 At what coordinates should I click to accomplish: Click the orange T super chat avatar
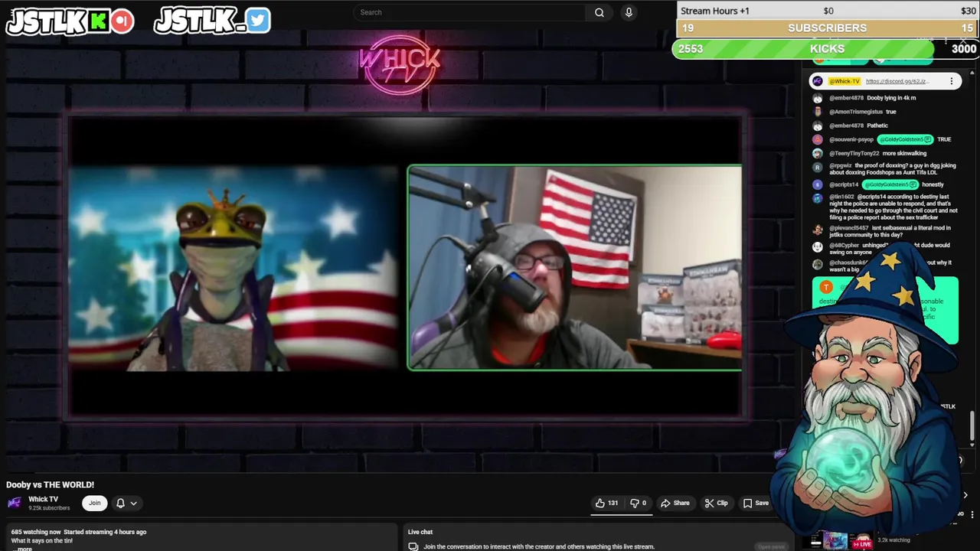coord(826,288)
